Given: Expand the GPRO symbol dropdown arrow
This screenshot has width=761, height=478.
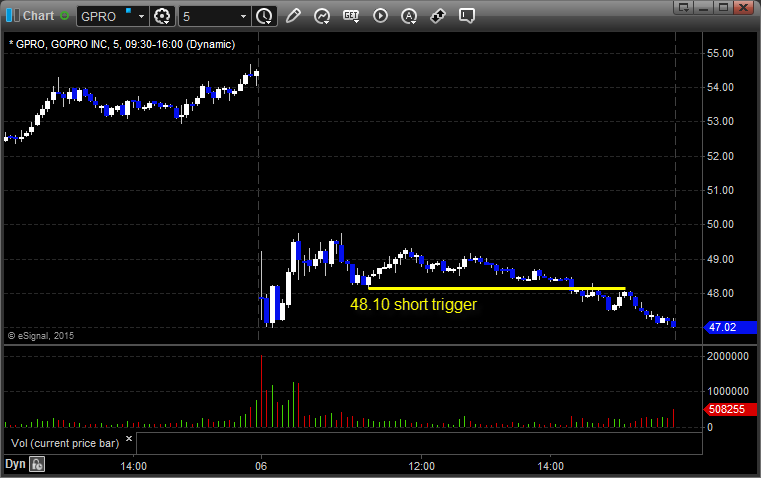Looking at the screenshot, I should pos(141,16).
